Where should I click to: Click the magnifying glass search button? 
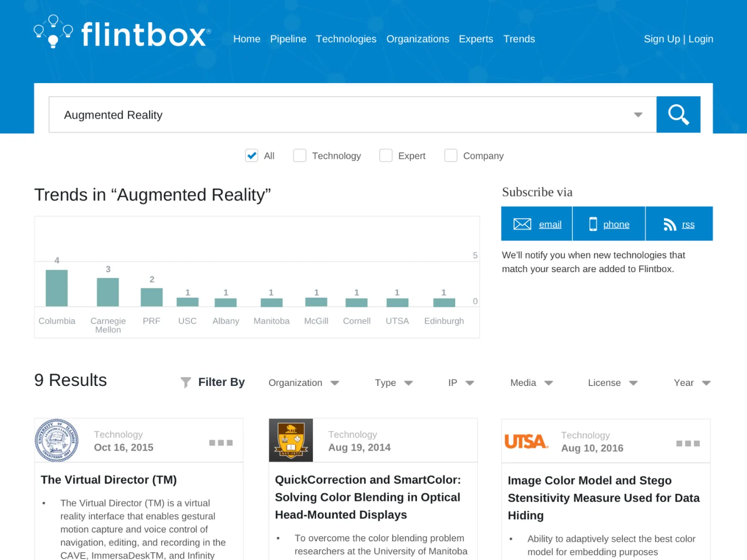pos(678,115)
